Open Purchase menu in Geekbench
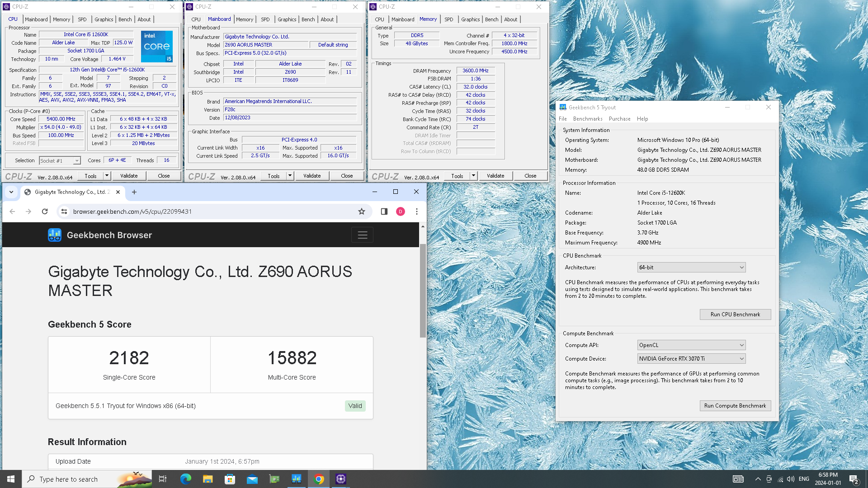The width and height of the screenshot is (868, 488). [619, 119]
